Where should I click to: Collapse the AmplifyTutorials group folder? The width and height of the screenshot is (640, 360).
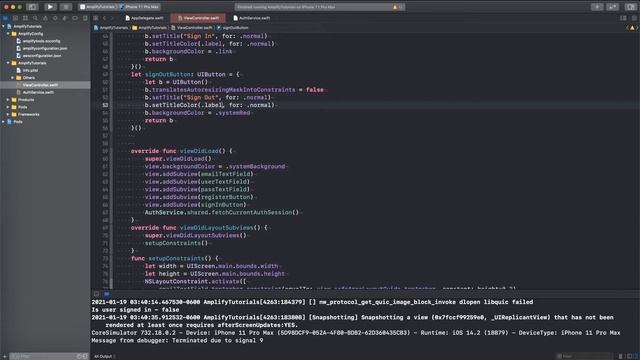8,63
